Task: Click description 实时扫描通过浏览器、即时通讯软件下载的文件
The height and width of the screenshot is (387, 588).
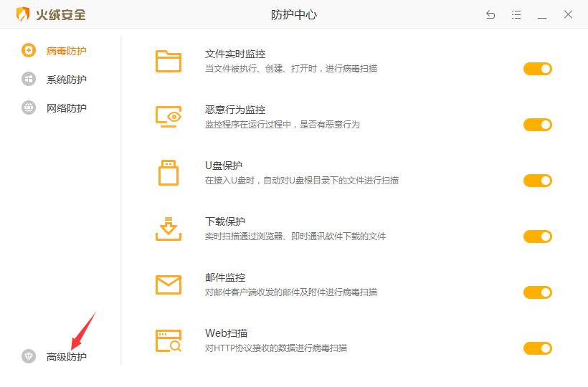Action: coord(295,236)
